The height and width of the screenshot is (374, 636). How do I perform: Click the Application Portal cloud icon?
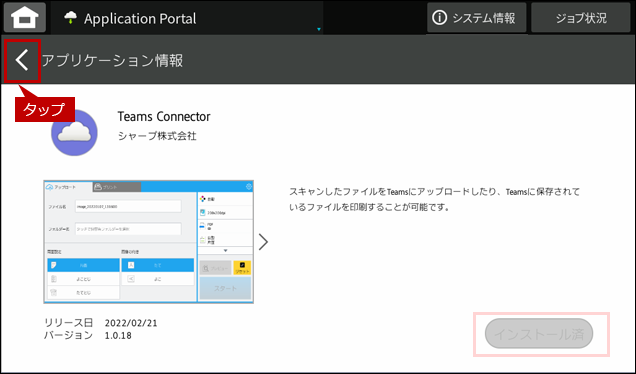(71, 17)
